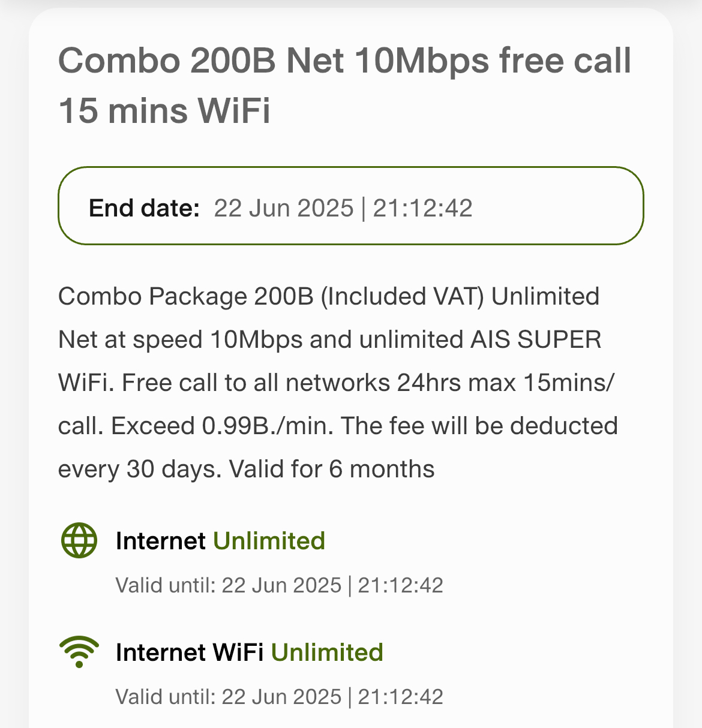
Task: Click the "Exceed 0.99B./min" text
Action: [x=222, y=426]
